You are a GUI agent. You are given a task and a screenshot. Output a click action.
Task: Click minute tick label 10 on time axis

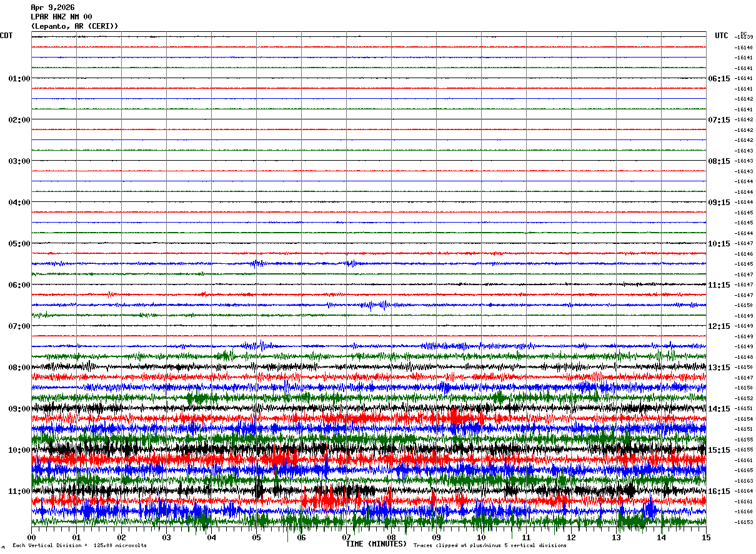click(482, 537)
